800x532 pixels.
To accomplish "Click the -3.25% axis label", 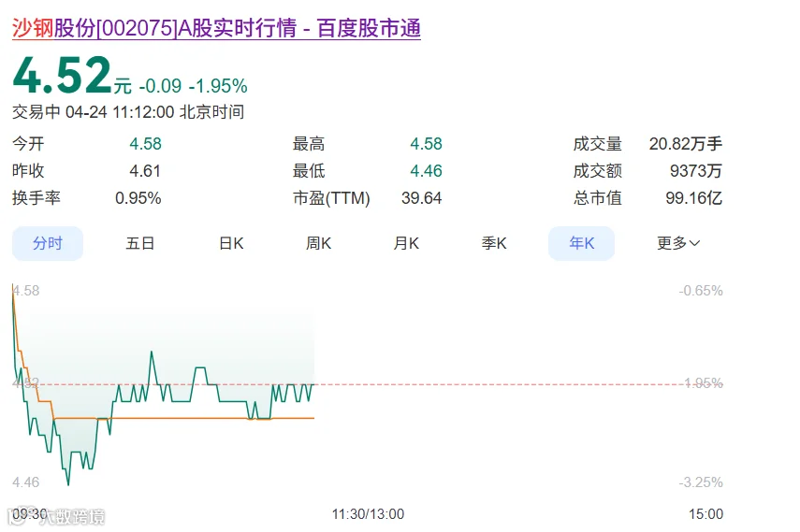I will pyautogui.click(x=701, y=482).
